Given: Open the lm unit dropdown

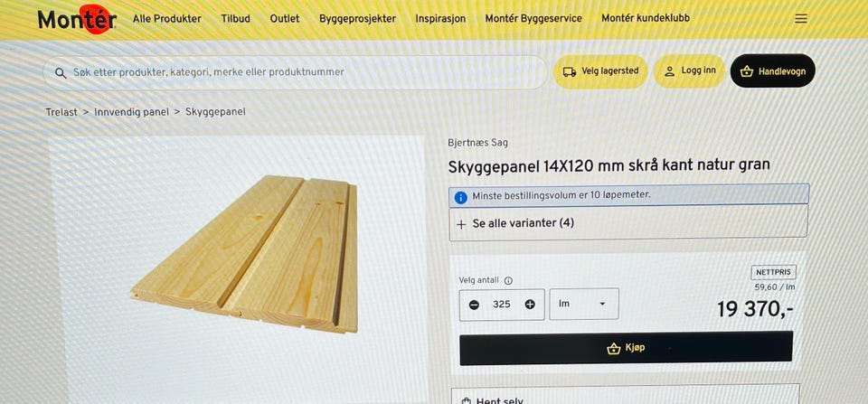Looking at the screenshot, I should tap(584, 304).
